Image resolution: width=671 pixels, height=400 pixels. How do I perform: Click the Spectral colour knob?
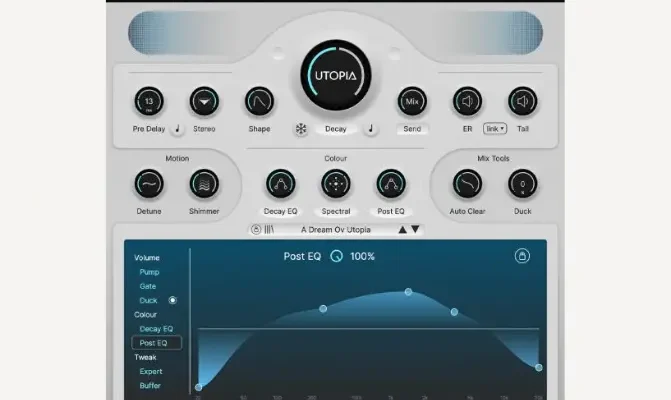coord(336,184)
